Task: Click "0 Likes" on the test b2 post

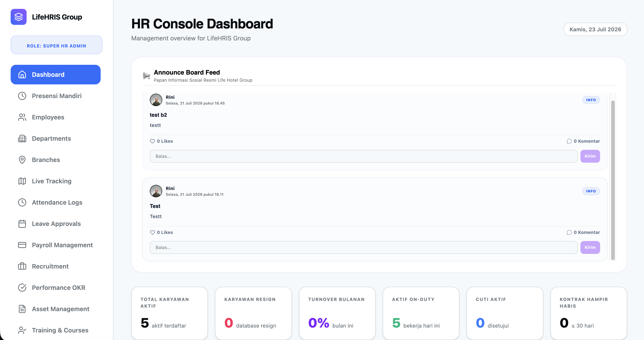Action: coord(161,141)
